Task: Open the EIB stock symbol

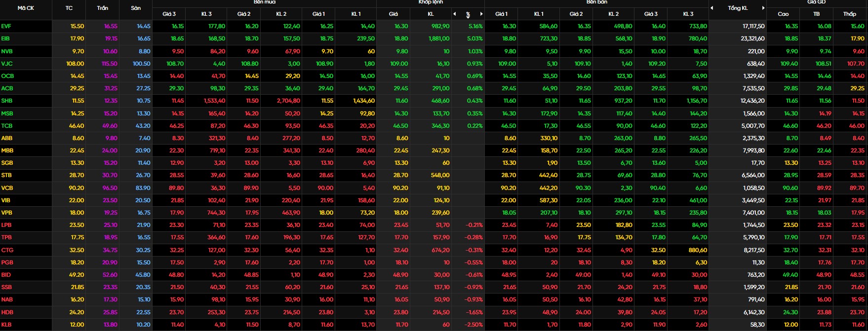Action: 5,38
